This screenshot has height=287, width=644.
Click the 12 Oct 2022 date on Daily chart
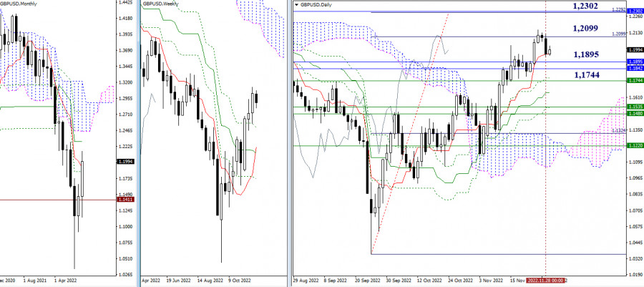pos(429,281)
